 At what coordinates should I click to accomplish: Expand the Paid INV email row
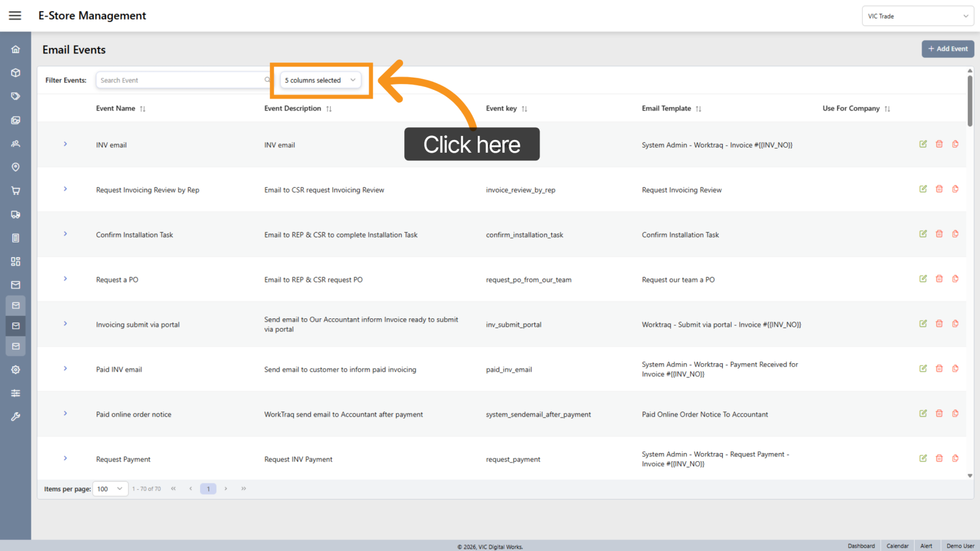(65, 368)
